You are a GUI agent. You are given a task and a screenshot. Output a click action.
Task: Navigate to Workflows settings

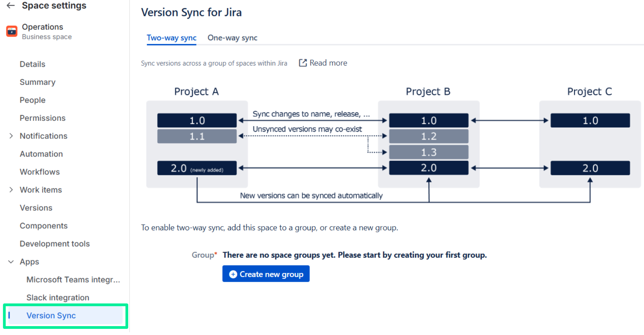[x=40, y=172]
